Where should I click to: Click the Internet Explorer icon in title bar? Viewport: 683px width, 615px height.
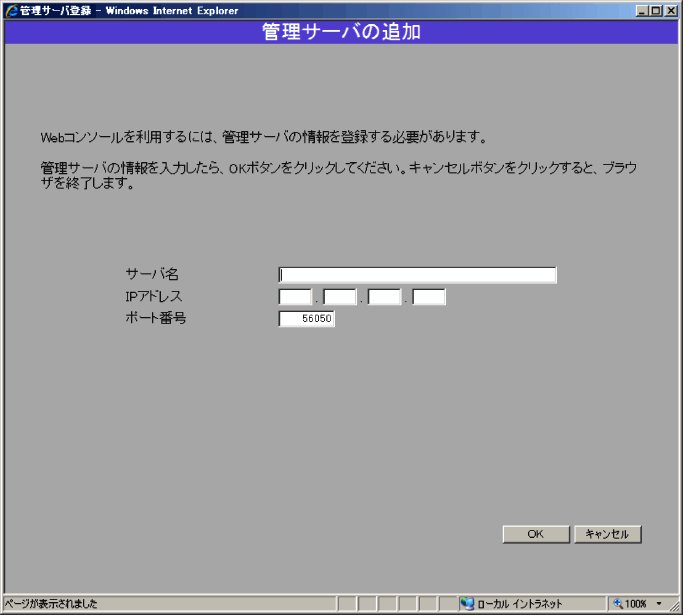pos(11,11)
